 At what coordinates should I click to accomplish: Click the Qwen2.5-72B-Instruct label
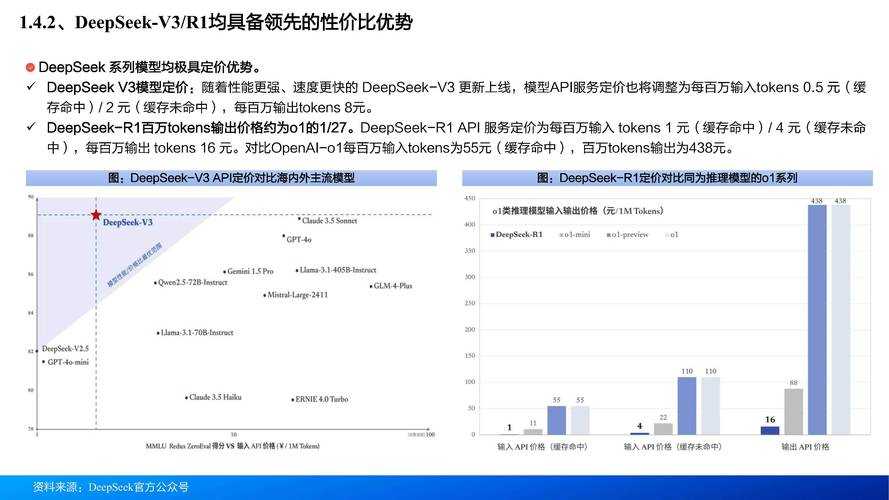click(192, 282)
